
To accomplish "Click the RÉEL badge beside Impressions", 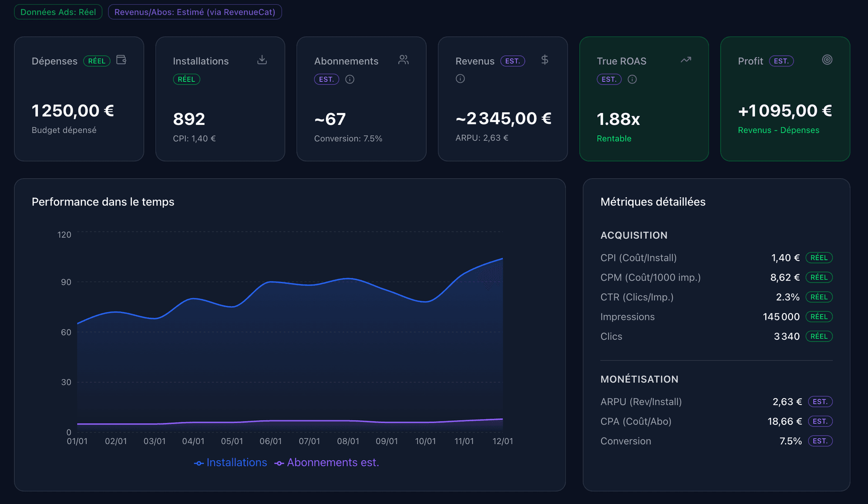I will [820, 317].
